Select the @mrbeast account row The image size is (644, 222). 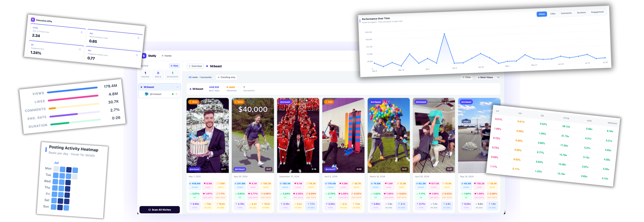click(x=159, y=94)
